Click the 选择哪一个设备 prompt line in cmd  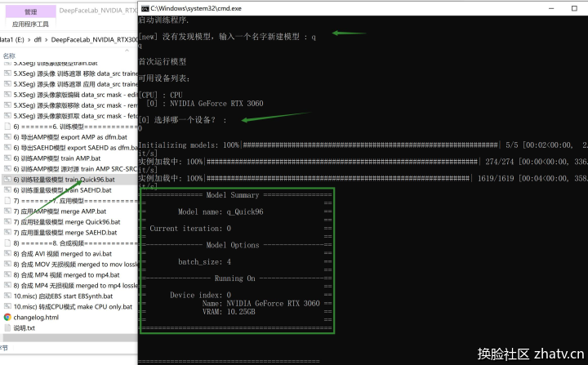click(182, 120)
